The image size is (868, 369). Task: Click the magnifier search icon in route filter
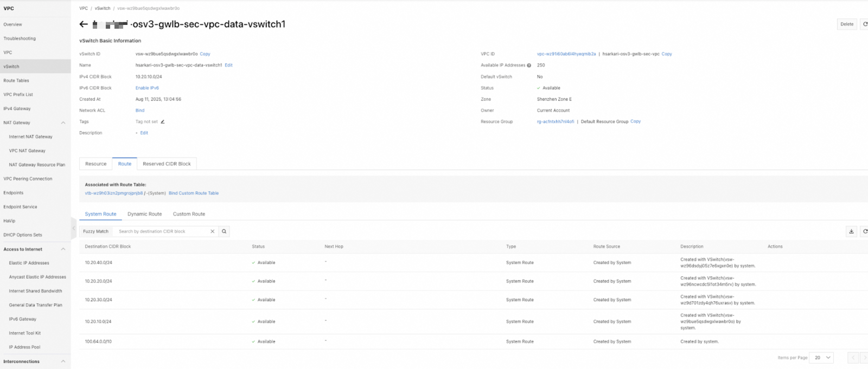pyautogui.click(x=224, y=231)
